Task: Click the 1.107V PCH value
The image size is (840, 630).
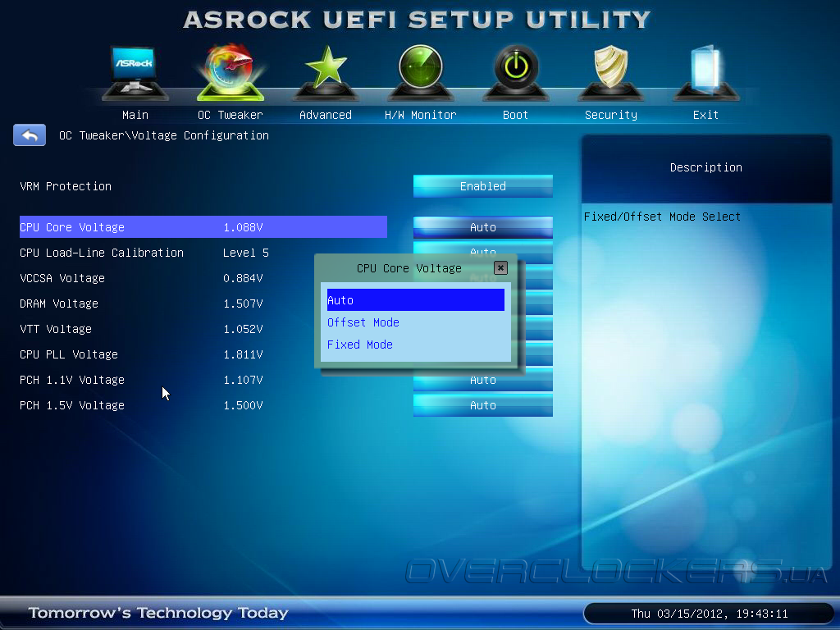Action: click(243, 380)
